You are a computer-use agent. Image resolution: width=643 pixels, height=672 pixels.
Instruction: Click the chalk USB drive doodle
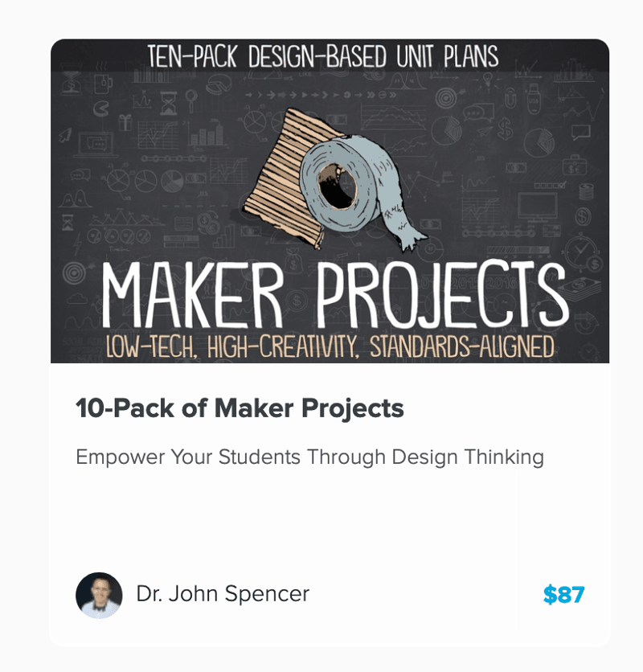(533, 99)
